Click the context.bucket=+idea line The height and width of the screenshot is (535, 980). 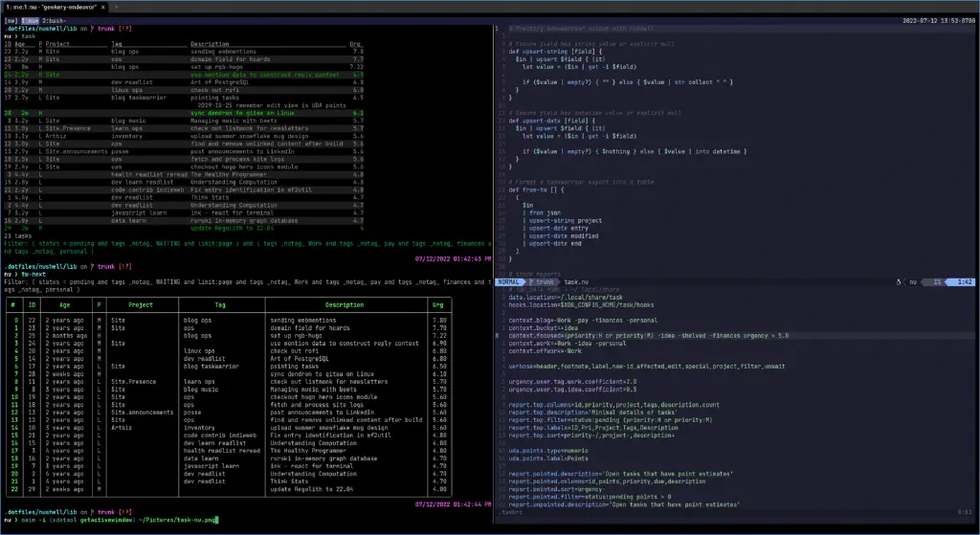click(x=544, y=328)
